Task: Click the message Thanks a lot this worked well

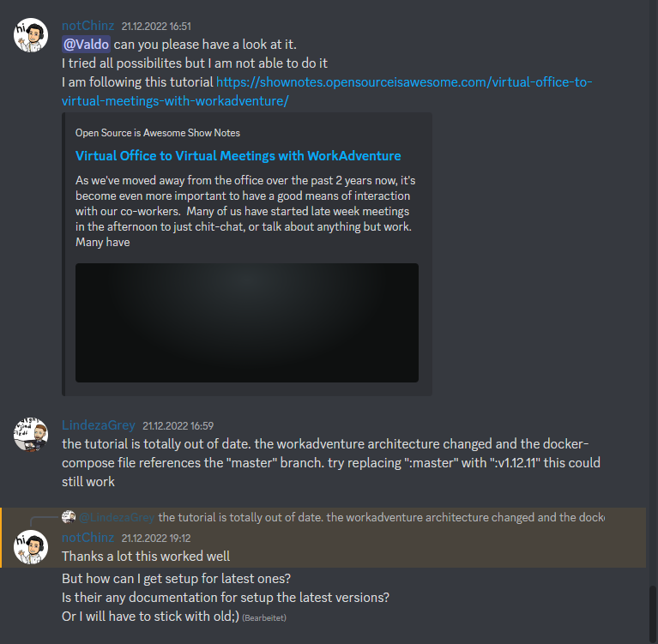Action: 146,557
